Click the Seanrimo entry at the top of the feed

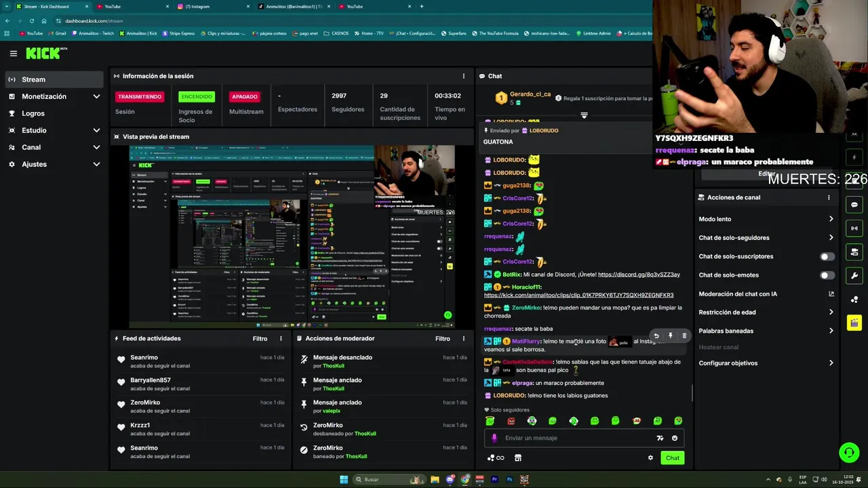[x=201, y=361]
